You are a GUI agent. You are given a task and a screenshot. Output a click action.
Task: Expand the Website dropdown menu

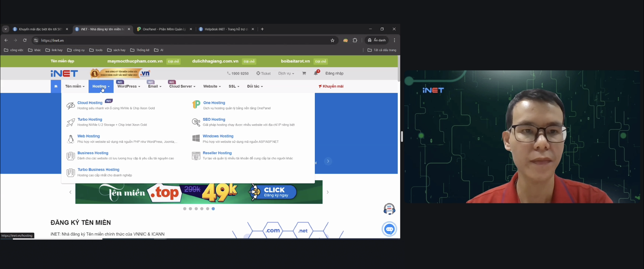(212, 86)
